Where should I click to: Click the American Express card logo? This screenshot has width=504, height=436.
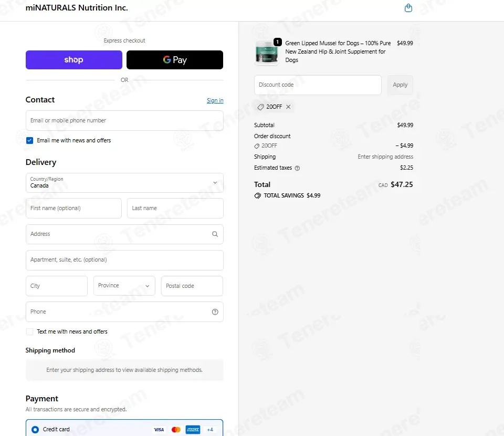(x=193, y=430)
